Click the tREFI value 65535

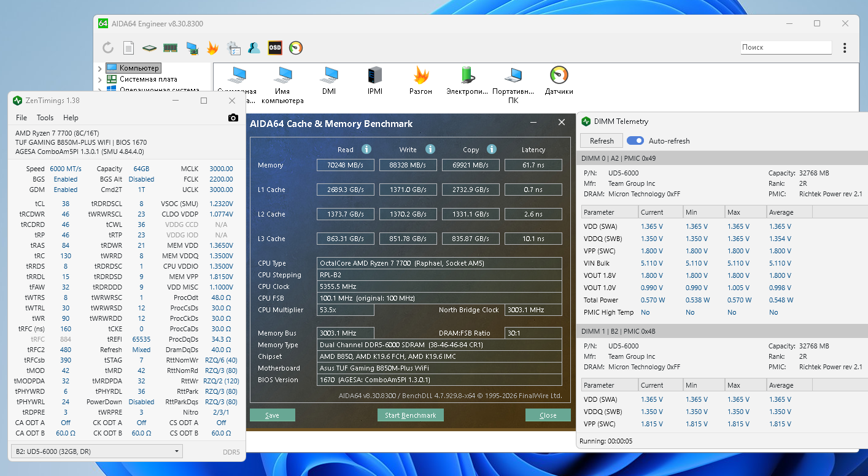[x=141, y=339]
